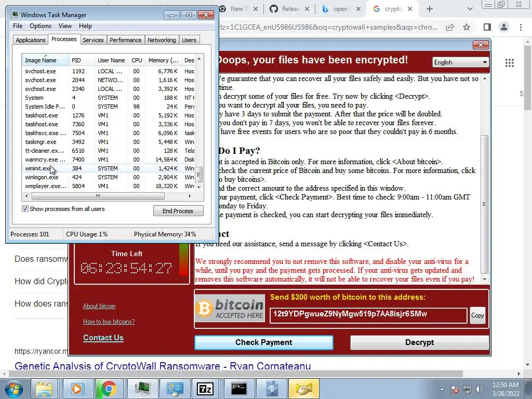Close the Google crypto tab
The height and width of the screenshot is (399, 532).
point(410,9)
